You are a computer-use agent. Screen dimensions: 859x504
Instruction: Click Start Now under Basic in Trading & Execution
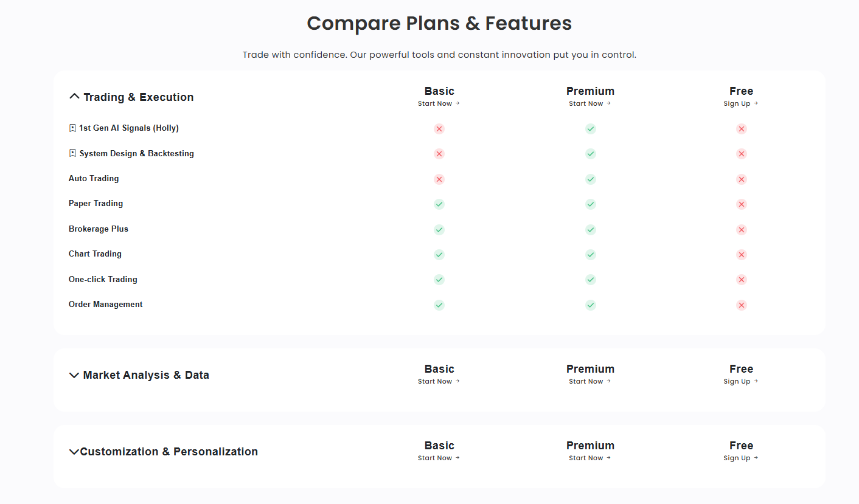[x=439, y=104]
